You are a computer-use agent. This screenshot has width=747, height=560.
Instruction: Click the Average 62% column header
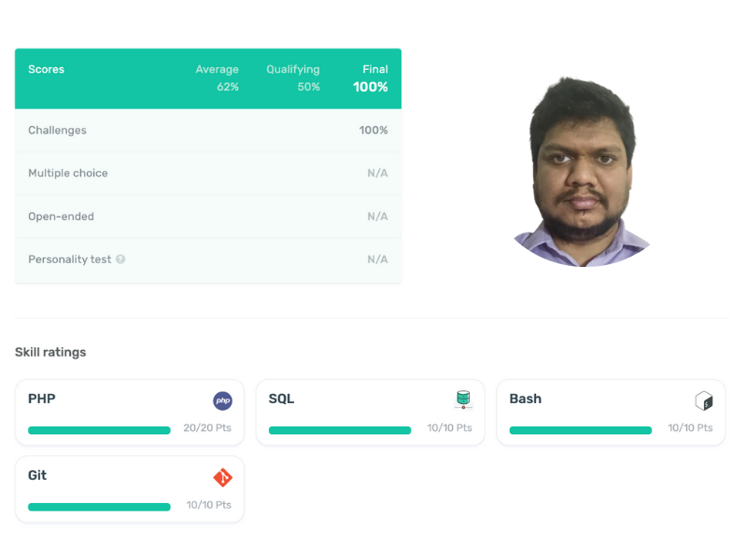(218, 78)
